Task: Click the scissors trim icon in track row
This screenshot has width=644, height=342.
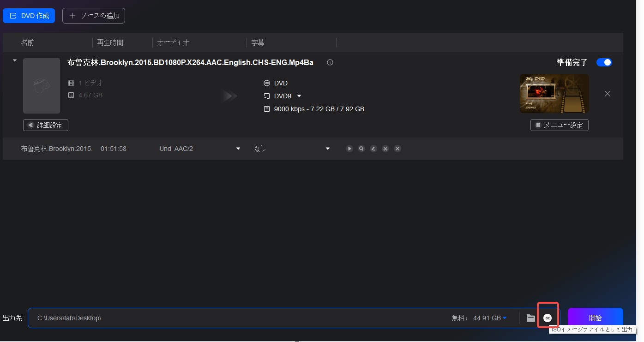Action: click(x=385, y=149)
